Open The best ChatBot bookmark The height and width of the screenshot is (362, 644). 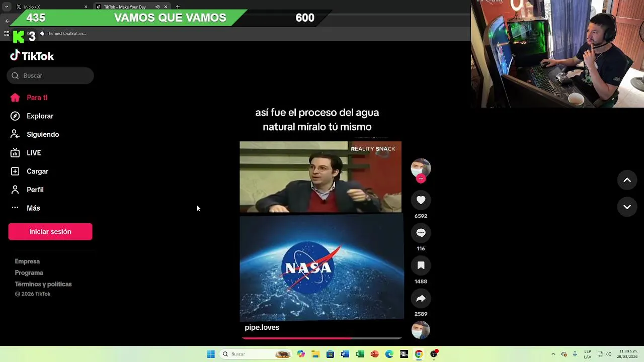click(x=63, y=34)
